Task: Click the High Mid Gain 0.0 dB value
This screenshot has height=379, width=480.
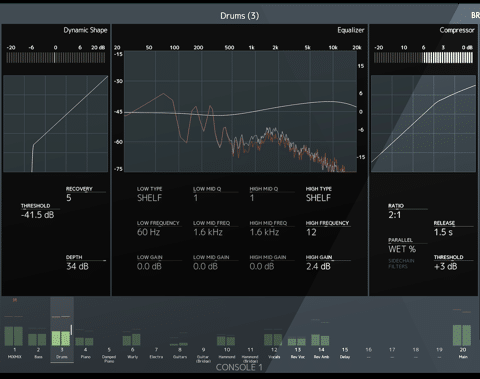Action: [x=262, y=266]
